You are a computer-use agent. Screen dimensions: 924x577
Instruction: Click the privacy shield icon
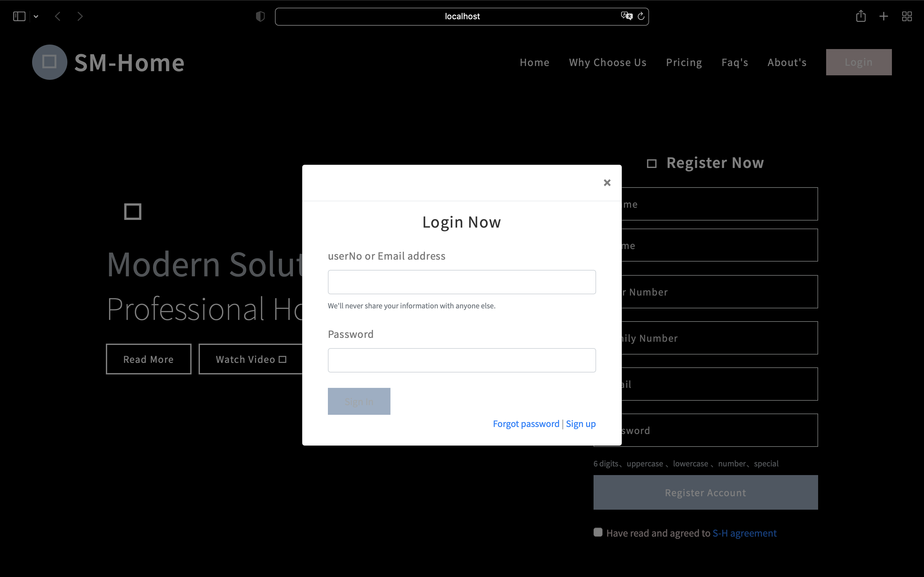(x=260, y=16)
